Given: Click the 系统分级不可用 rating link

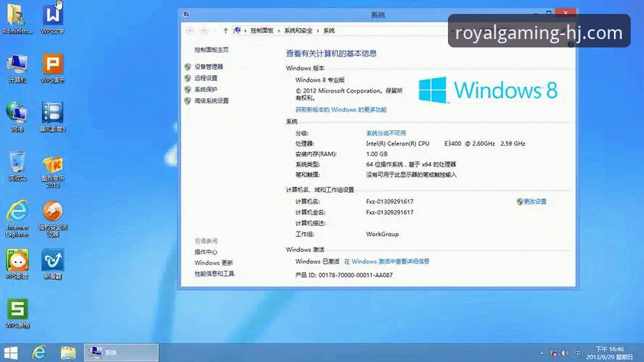Looking at the screenshot, I should [x=386, y=133].
